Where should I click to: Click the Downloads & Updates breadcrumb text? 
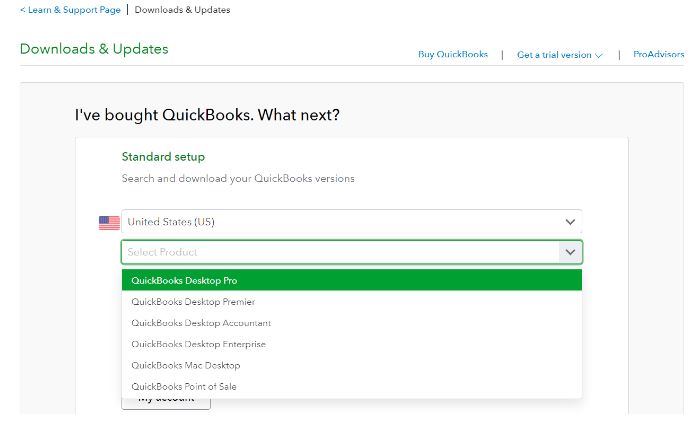182,10
